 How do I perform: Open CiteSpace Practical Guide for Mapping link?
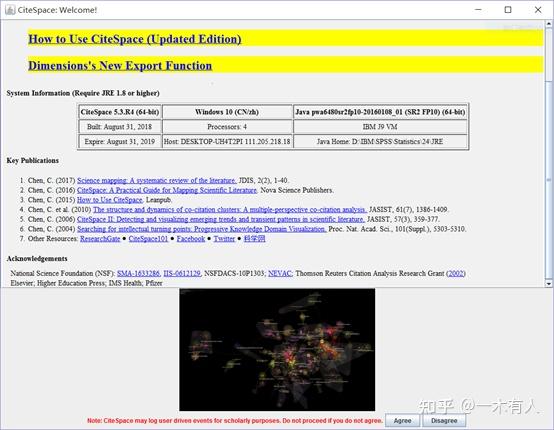click(x=167, y=190)
